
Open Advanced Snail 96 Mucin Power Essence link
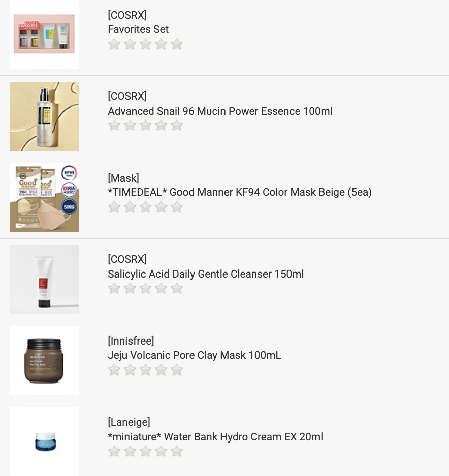(220, 111)
